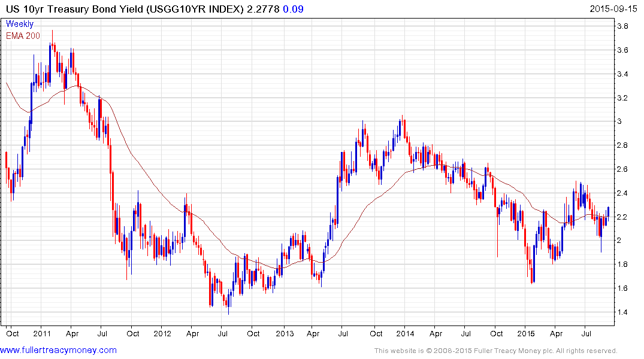
Task: Select the 3 level on the yield axis
Action: 619,121
